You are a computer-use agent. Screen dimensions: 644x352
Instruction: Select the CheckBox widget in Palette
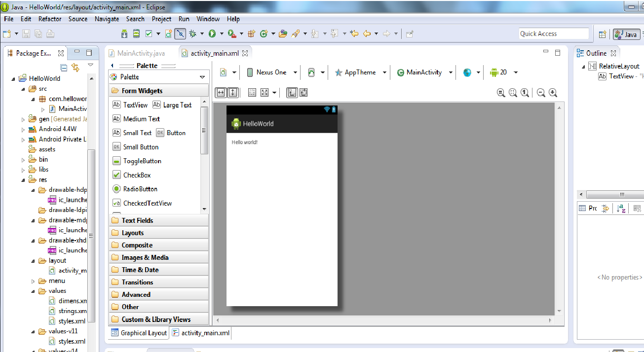click(x=132, y=175)
